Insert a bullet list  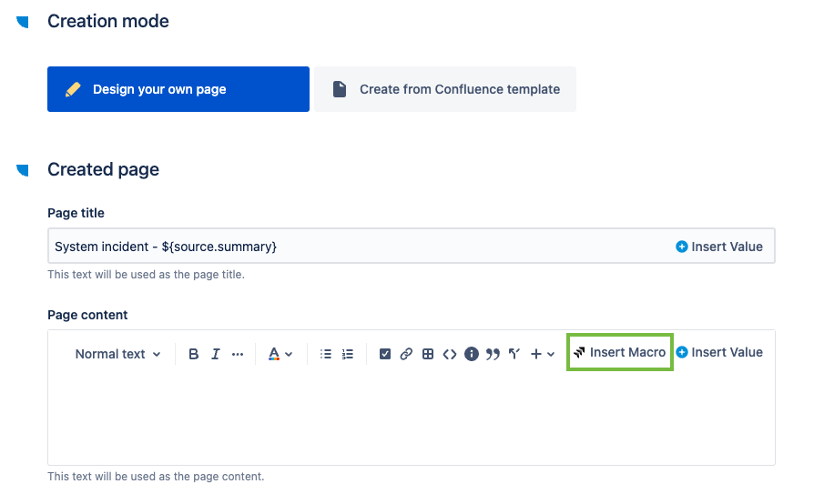point(326,354)
